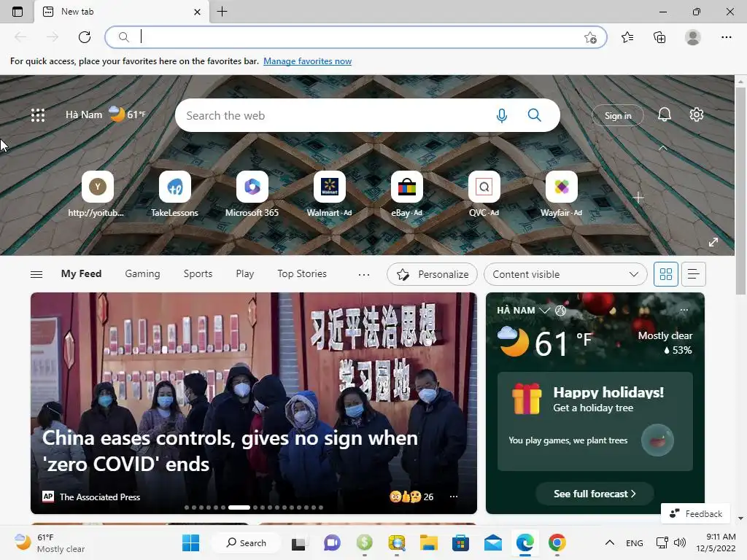Select the My Feed tab
This screenshot has height=560, width=747.
(x=81, y=274)
